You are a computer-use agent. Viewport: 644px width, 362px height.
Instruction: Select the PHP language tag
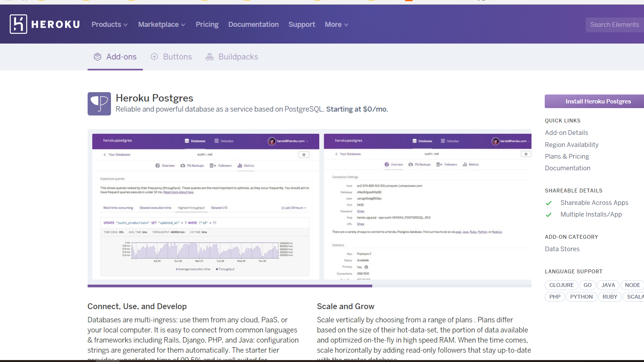pos(555,297)
